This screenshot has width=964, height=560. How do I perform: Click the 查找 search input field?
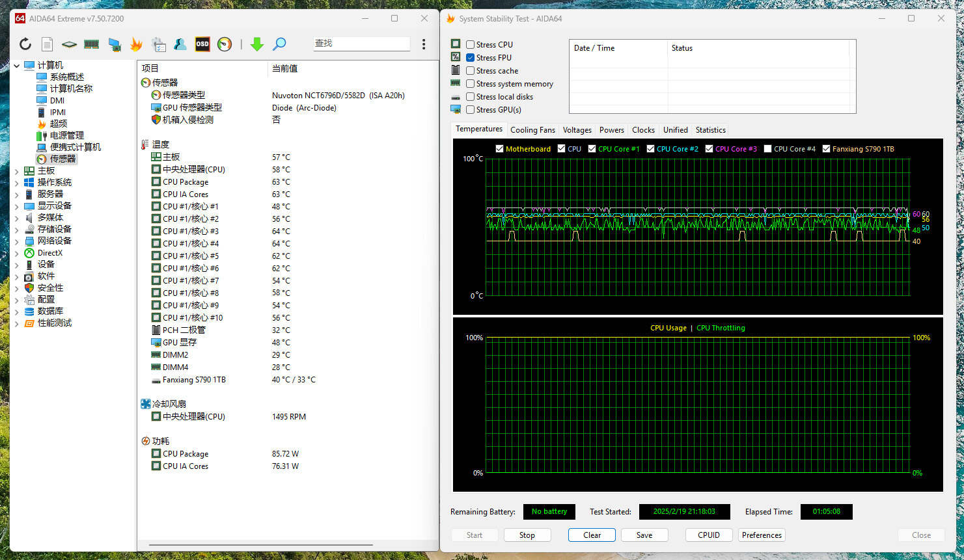[361, 44]
